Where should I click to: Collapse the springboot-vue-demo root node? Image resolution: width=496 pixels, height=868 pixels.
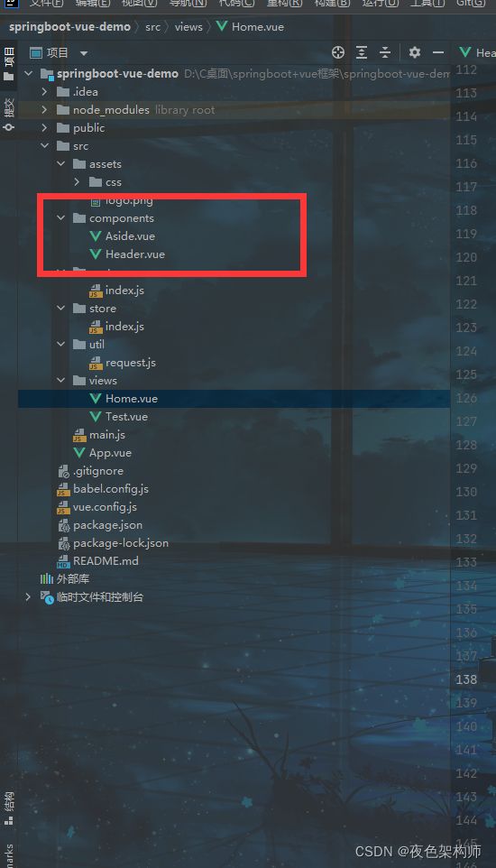[28, 74]
